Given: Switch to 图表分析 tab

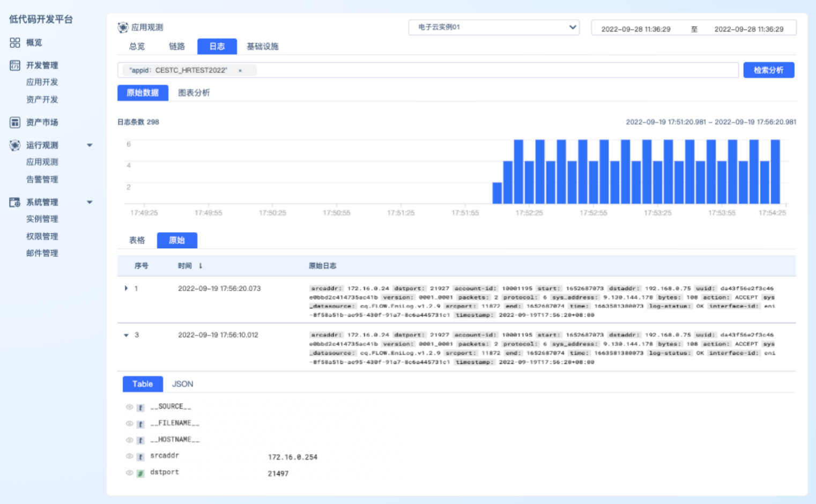Looking at the screenshot, I should [194, 93].
